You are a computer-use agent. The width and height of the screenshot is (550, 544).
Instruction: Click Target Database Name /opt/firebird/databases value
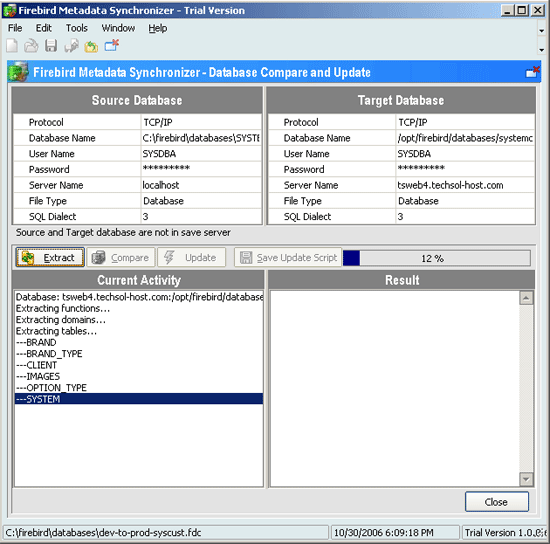[x=465, y=138]
